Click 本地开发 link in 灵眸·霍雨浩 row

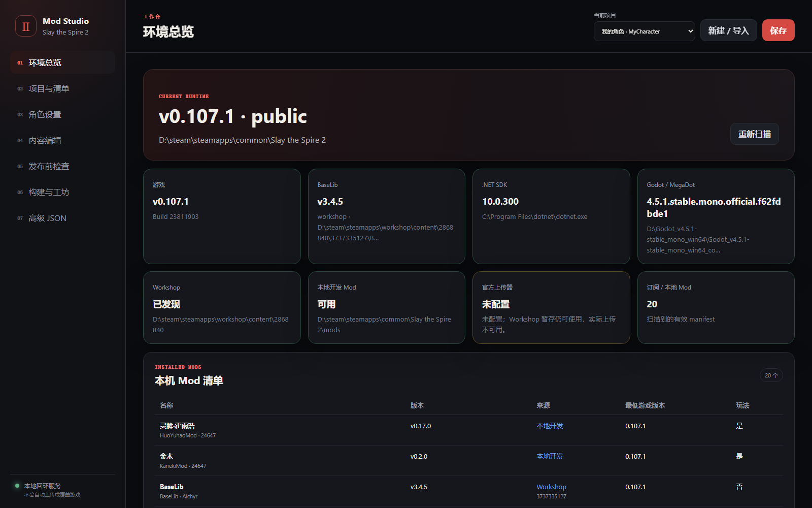(550, 426)
